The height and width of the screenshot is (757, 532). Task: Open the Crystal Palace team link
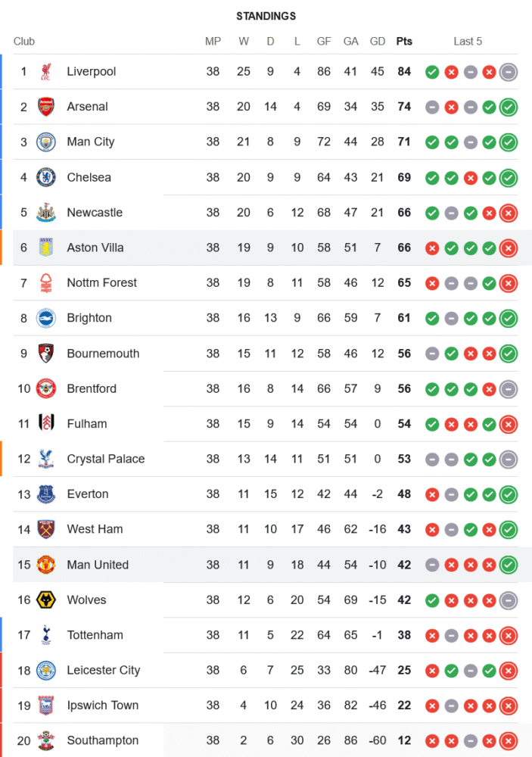click(x=105, y=459)
